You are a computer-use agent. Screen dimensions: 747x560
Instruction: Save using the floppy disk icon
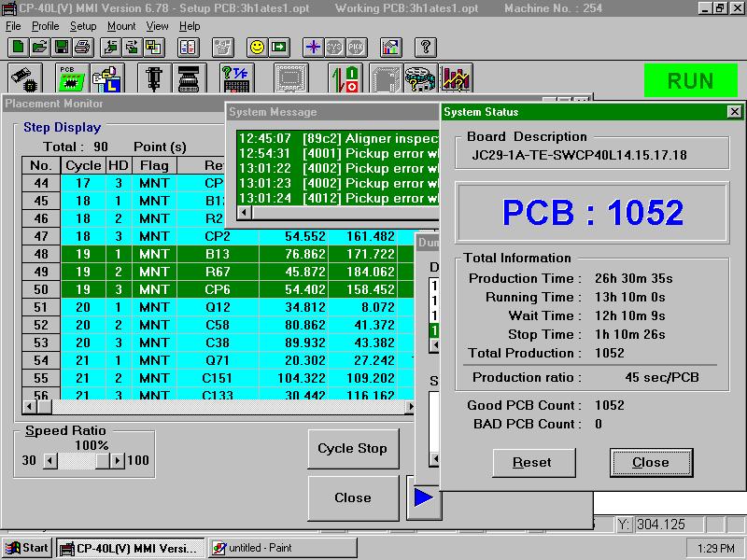tap(62, 48)
